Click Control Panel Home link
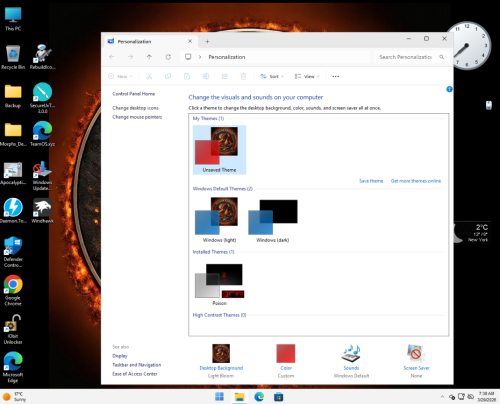Image resolution: width=500 pixels, height=404 pixels. 133,94
